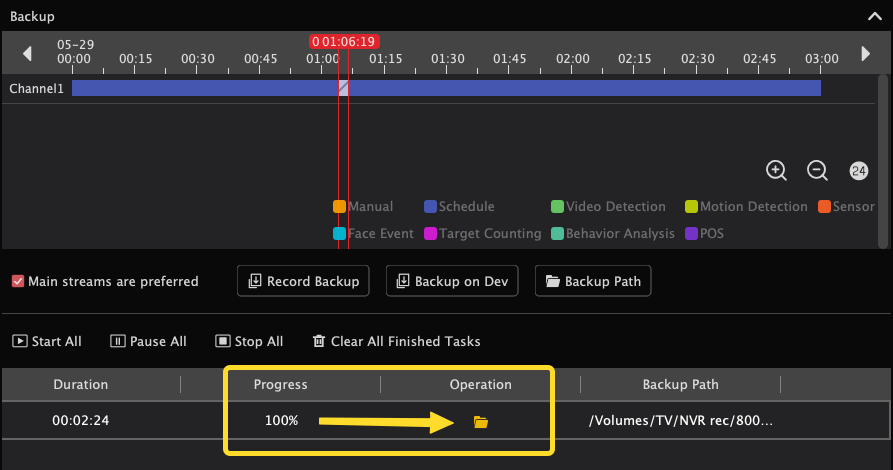
Task: Collapse the Backup panel with the chevron
Action: pos(875,17)
